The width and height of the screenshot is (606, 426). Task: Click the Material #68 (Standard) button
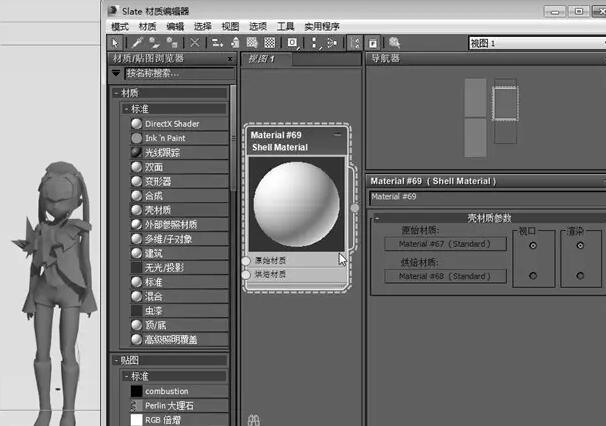click(445, 276)
